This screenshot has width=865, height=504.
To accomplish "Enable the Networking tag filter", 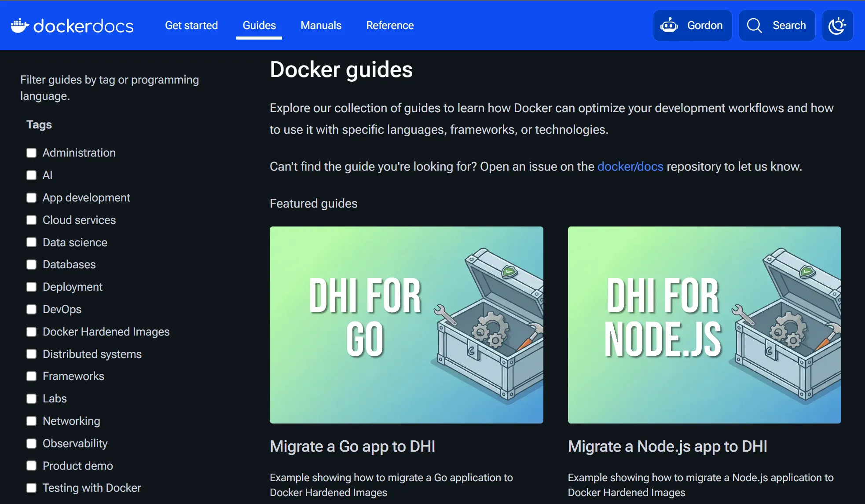I will click(31, 421).
